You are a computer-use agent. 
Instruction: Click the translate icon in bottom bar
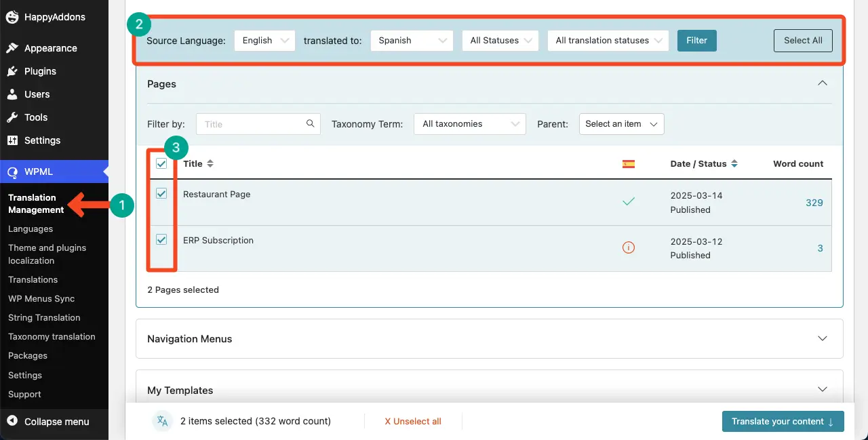(x=163, y=421)
